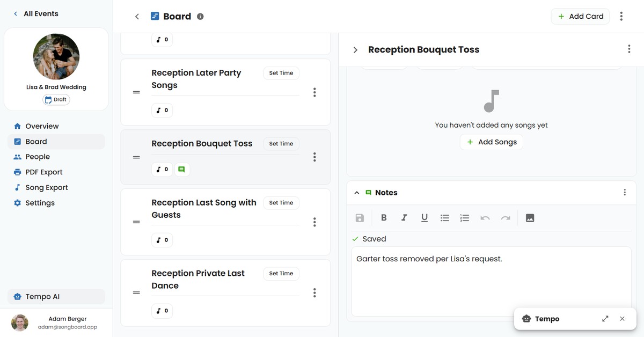644x337 pixels.
Task: Open the kebab menu for Reception Later Party Songs
Action: [314, 92]
